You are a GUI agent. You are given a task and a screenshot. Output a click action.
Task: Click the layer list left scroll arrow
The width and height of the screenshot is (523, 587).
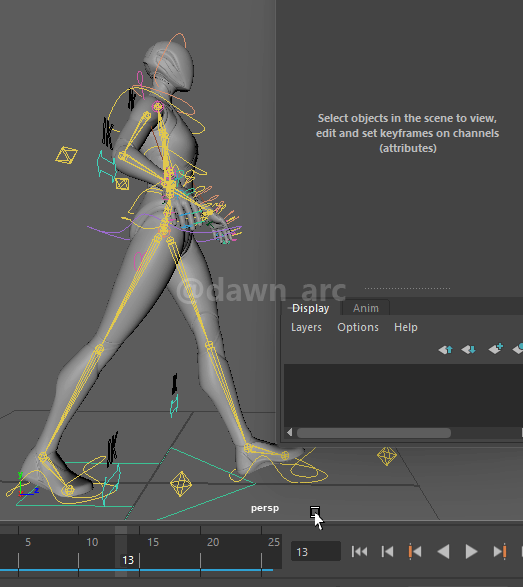pos(289,433)
